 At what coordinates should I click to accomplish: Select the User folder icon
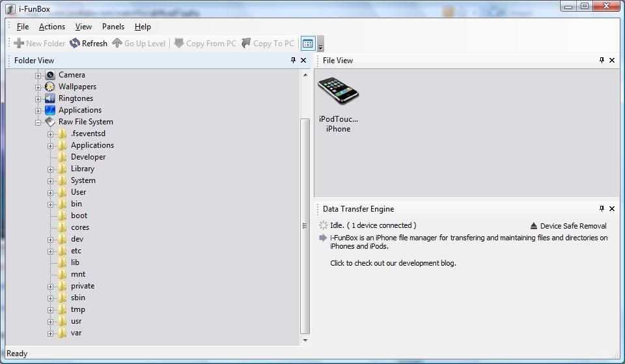tap(62, 192)
